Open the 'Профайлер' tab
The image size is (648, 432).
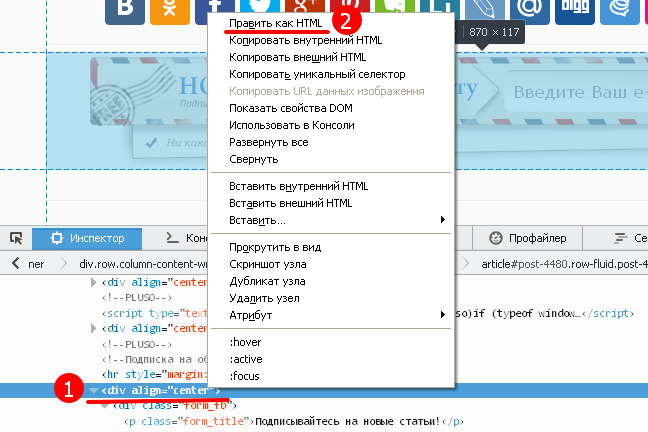coord(527,238)
